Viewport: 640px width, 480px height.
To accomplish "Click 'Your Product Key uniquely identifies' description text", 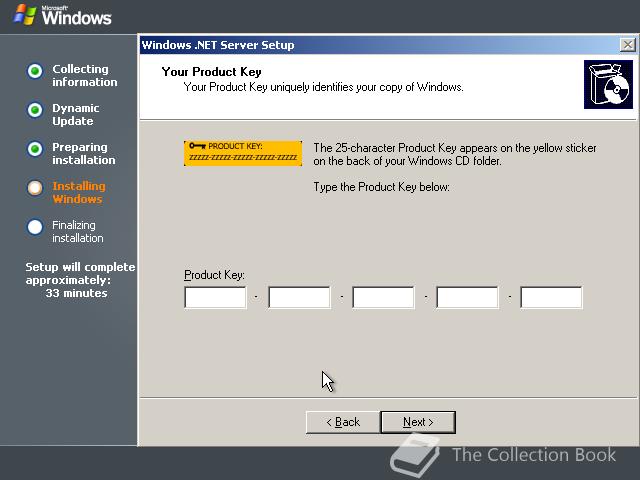I will coord(323,87).
